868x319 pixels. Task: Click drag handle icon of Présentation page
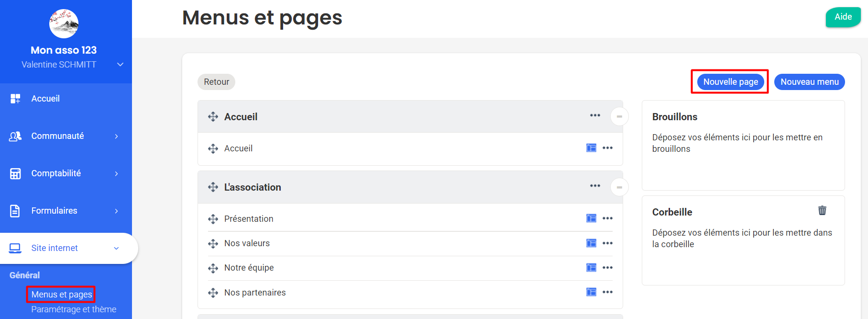click(213, 219)
